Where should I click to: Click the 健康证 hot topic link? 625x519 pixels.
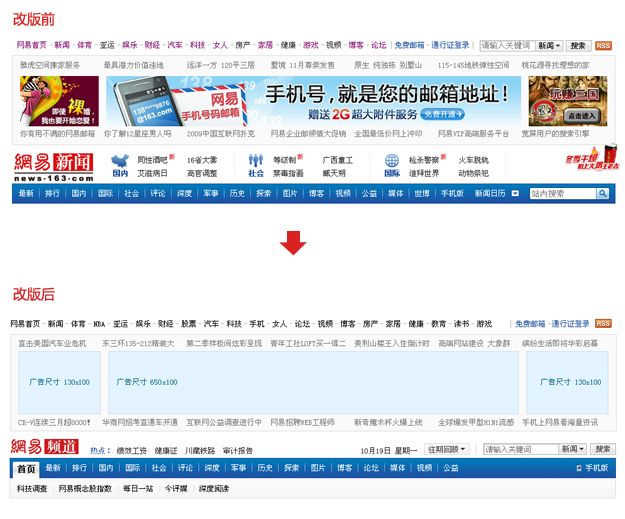pos(166,450)
